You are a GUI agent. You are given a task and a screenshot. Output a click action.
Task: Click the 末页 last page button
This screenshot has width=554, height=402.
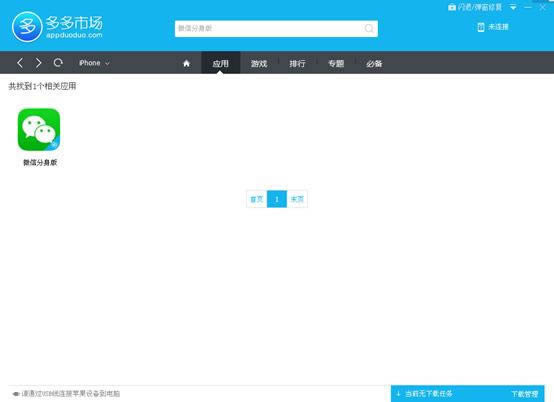tap(297, 199)
